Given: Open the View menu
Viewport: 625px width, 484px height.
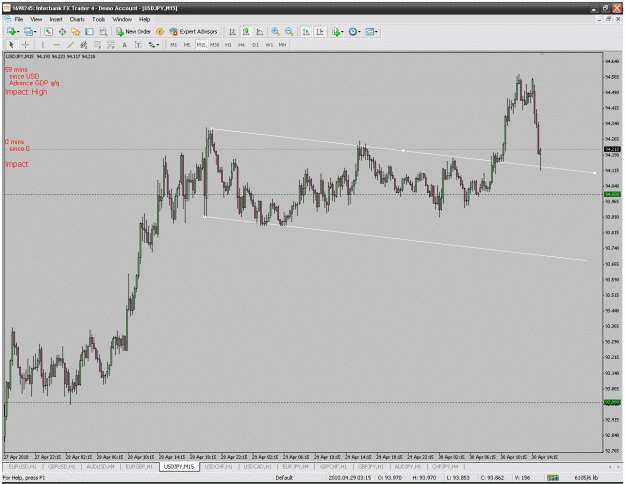Looking at the screenshot, I should click(36, 19).
